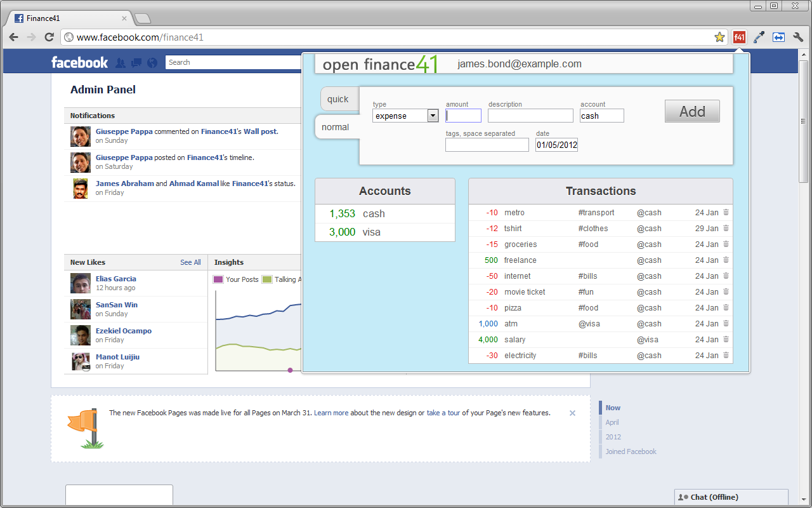812x508 pixels.
Task: Open the Chrome wrench tools menu
Action: [x=798, y=37]
